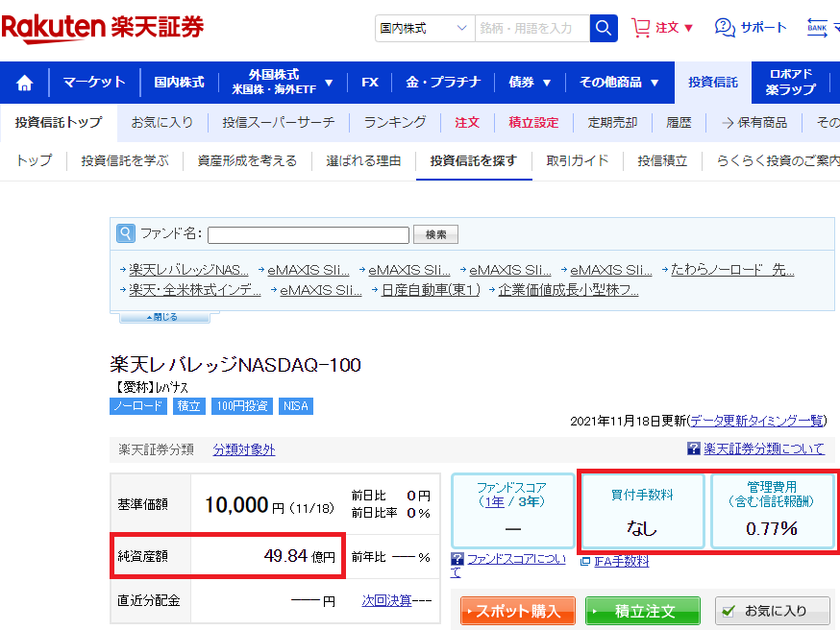
Task: Open the サポート help icon link
Action: click(751, 27)
